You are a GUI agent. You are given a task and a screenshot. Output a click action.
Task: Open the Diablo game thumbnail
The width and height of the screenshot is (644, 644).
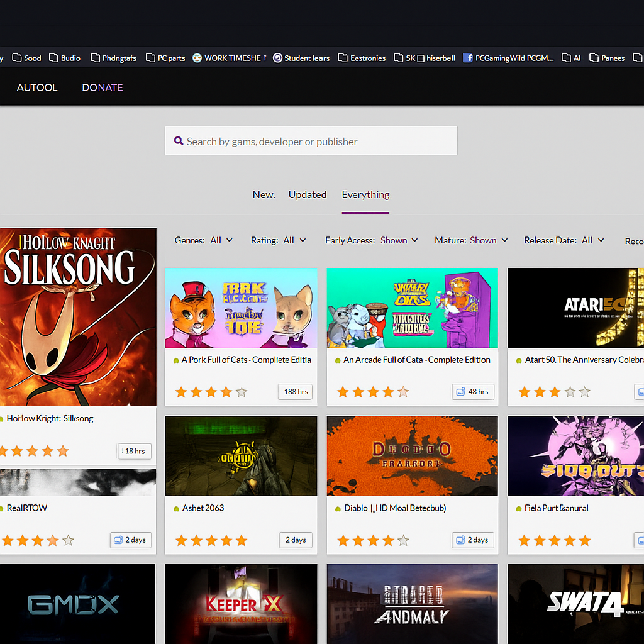(413, 456)
